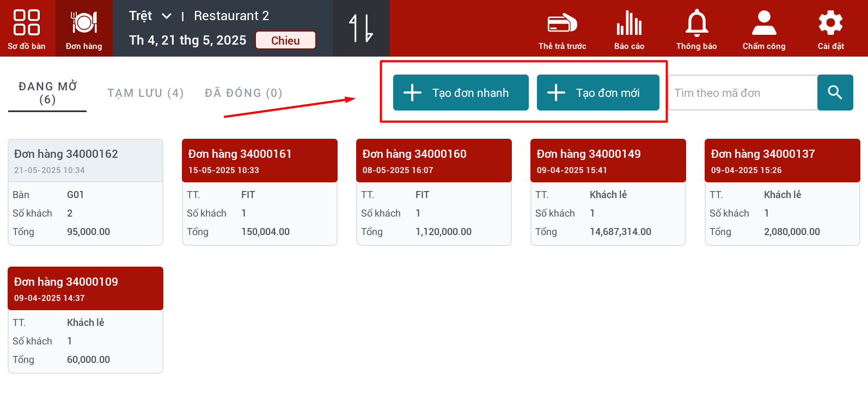Screen dimensions: 868x419
Task: Open the Sơ đồ bàn table map
Action: point(27,28)
